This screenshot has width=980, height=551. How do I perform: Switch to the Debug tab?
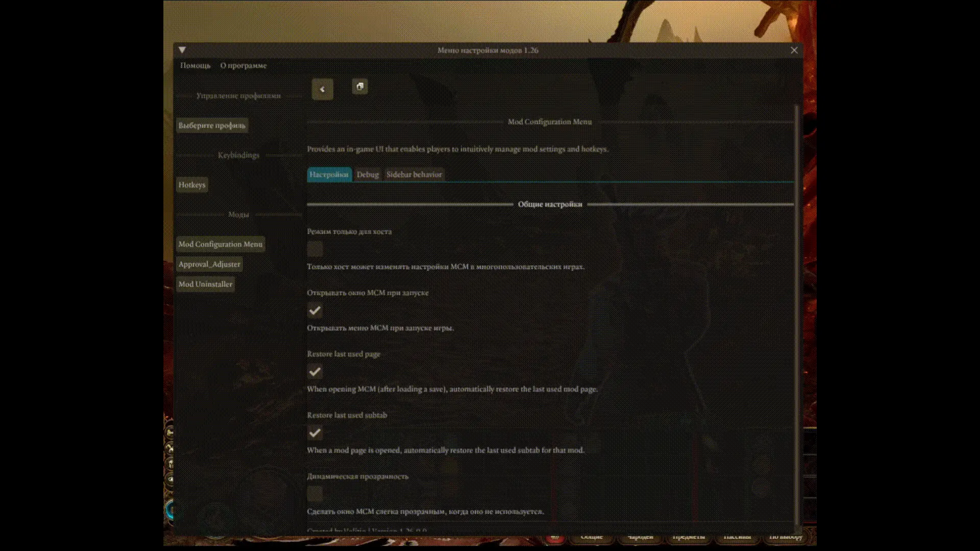pos(367,174)
